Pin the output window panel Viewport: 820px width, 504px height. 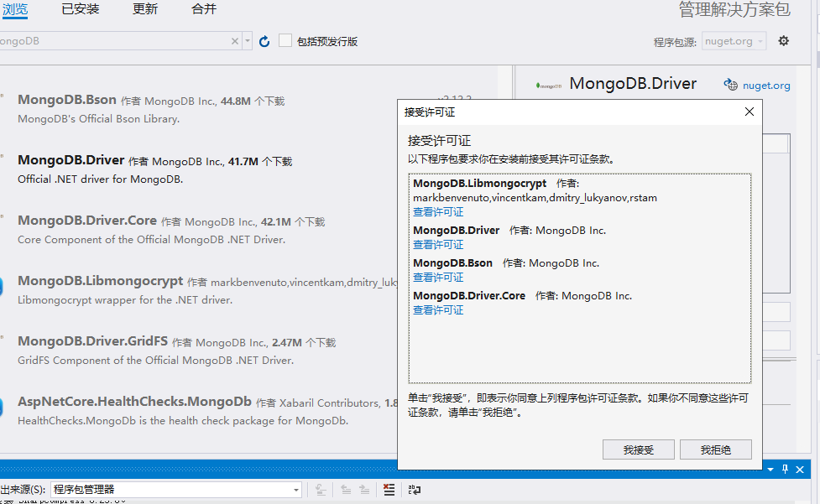(785, 469)
